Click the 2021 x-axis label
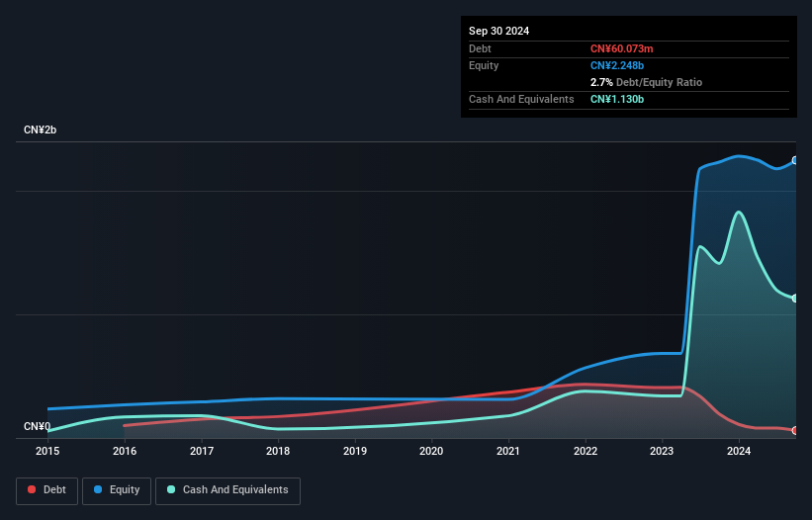 (508, 451)
